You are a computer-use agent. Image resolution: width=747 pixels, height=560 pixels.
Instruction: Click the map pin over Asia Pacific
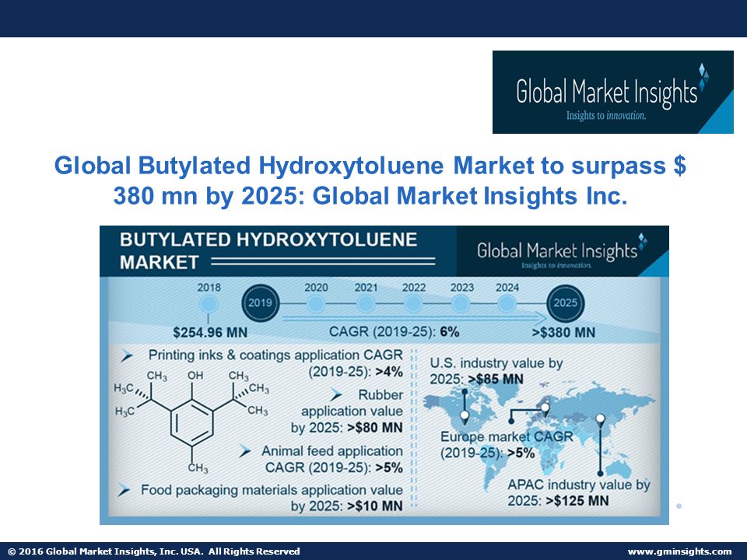[600, 420]
